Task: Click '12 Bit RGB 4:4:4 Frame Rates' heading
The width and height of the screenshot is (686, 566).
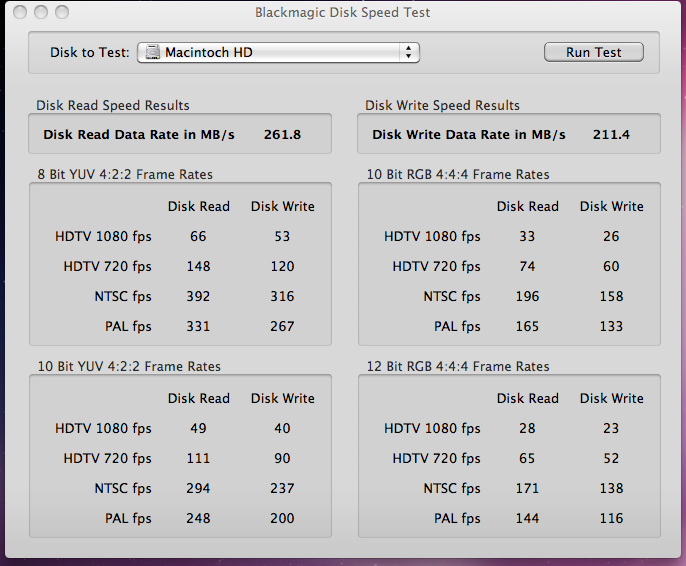Action: (458, 366)
